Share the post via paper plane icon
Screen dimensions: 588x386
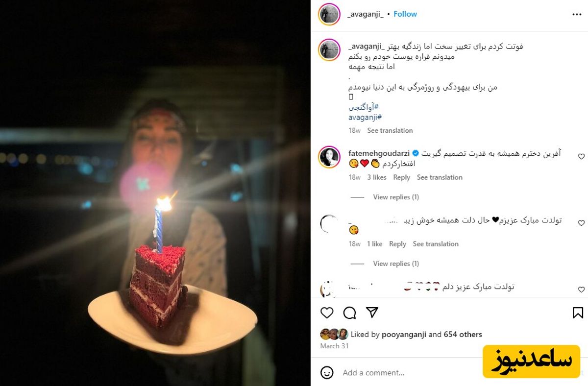click(x=372, y=313)
